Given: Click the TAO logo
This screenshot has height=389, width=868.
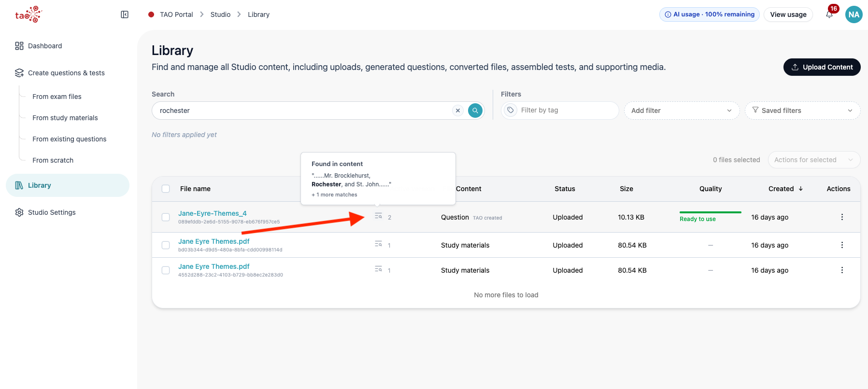Looking at the screenshot, I should (x=28, y=14).
